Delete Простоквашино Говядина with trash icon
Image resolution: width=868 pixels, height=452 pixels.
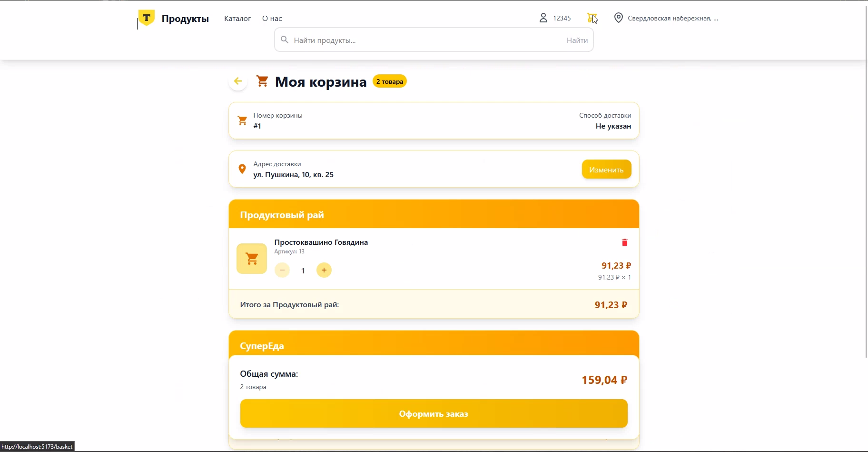[x=624, y=242]
